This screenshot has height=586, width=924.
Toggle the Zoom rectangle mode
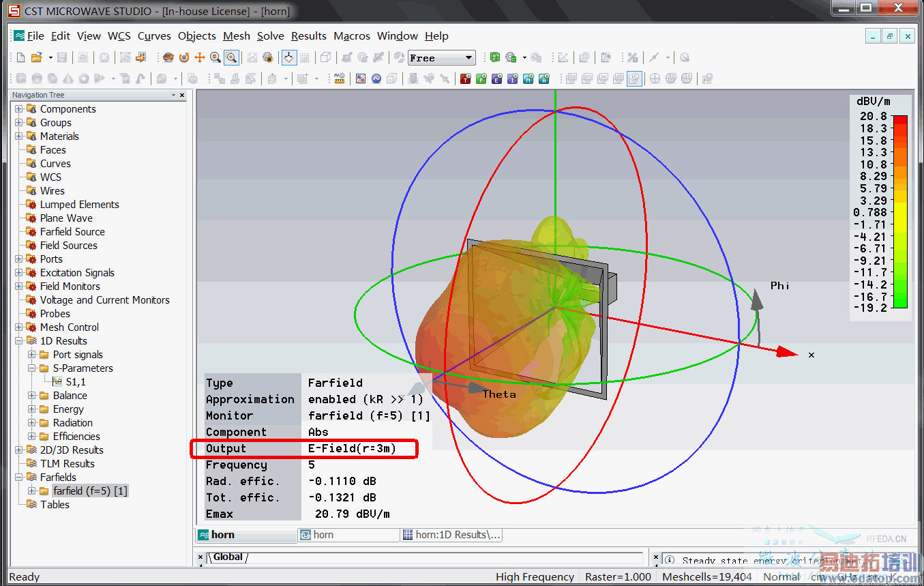pos(232,58)
